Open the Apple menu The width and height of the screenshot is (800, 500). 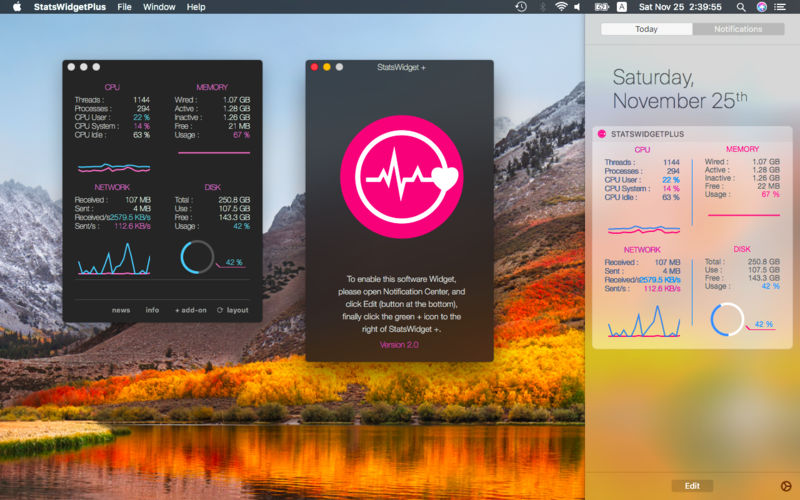click(17, 7)
